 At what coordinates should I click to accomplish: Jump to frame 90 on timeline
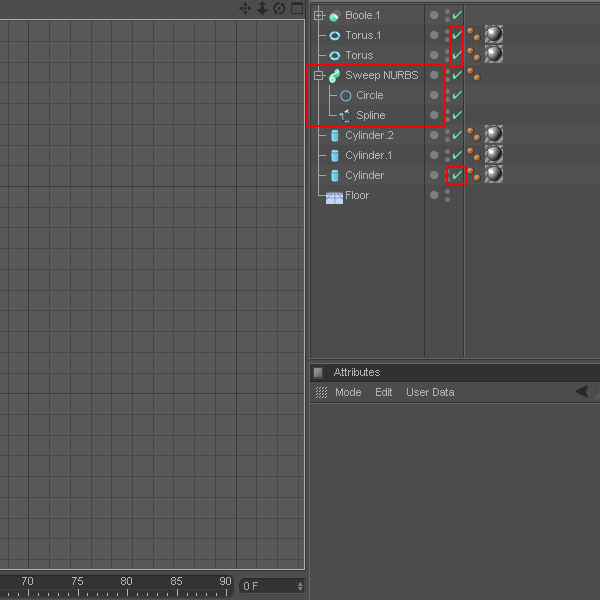click(225, 581)
